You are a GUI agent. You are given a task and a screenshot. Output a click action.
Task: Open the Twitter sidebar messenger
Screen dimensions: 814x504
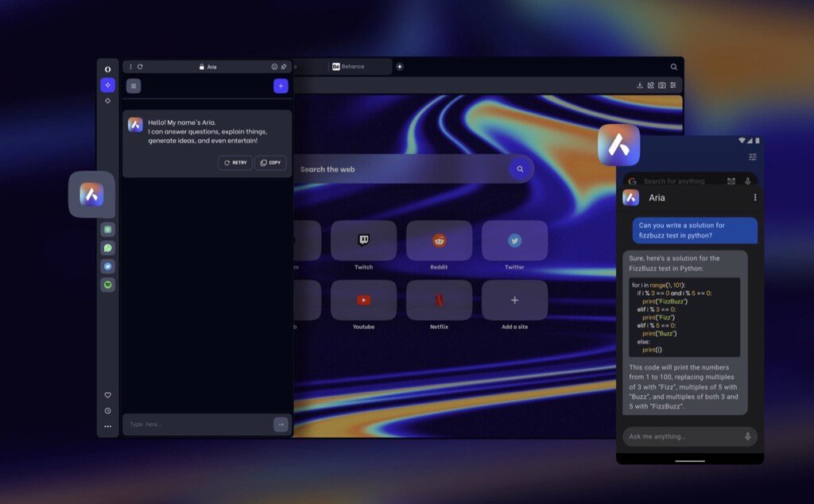(x=107, y=266)
